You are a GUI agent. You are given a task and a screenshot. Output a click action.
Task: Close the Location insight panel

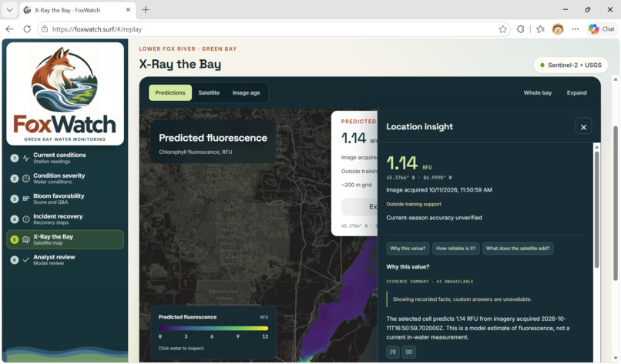(583, 127)
